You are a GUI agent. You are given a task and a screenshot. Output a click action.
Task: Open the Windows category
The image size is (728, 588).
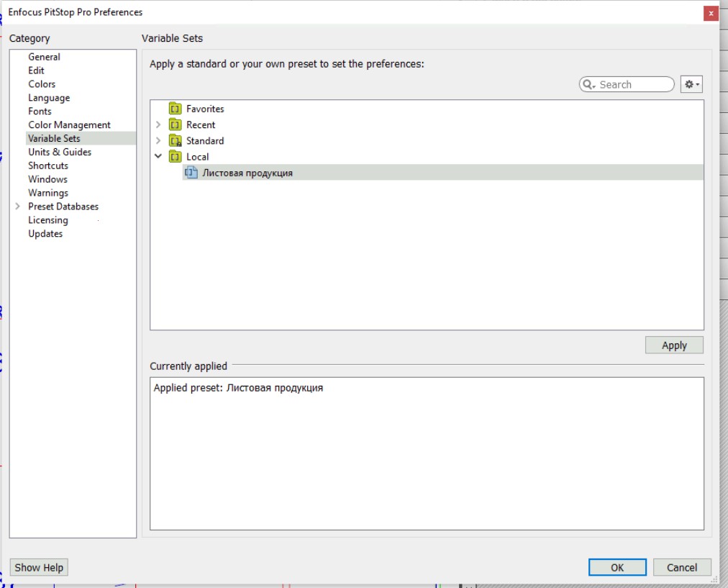[47, 179]
